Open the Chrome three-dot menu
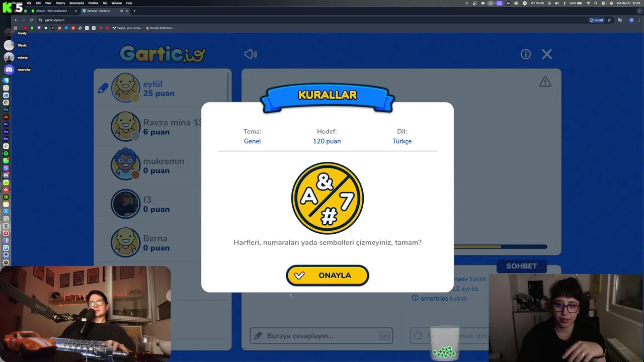Image resolution: width=644 pixels, height=362 pixels. (x=639, y=20)
